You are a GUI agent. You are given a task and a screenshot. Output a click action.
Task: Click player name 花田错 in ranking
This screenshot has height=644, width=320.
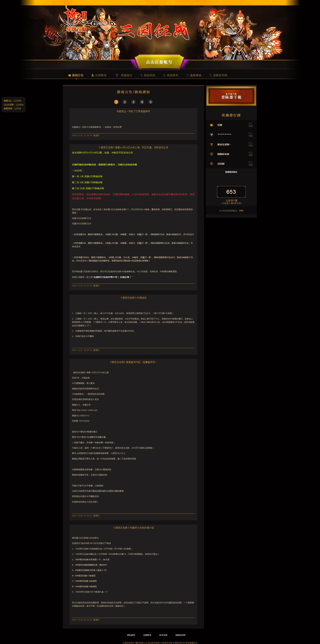[x=221, y=164]
